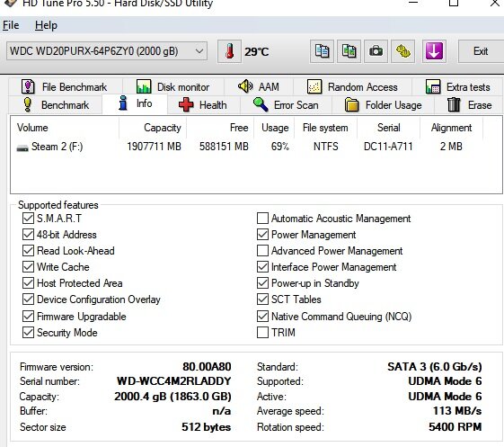504x447 pixels.
Task: Expand the WDC WD20PURX drive dropdown
Action: (x=107, y=51)
